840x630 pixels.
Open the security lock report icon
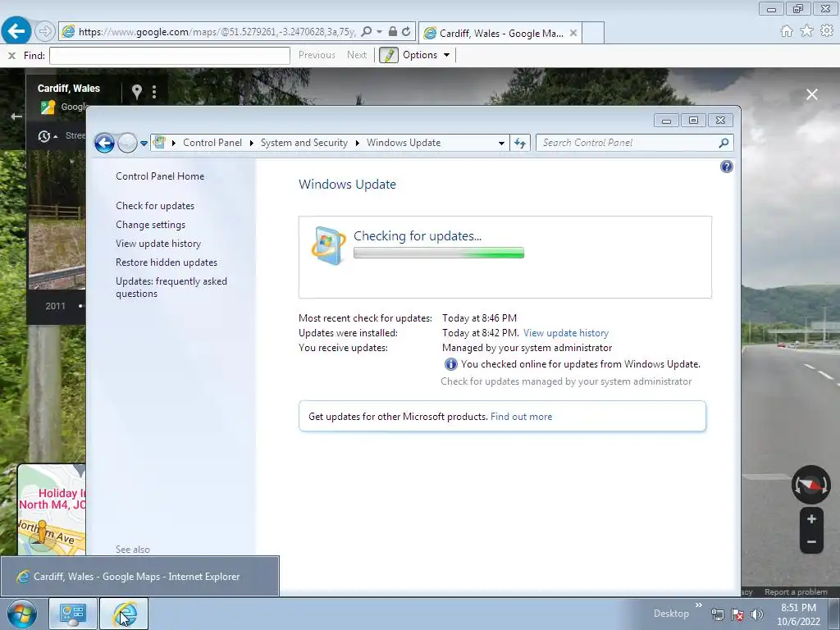pos(393,32)
